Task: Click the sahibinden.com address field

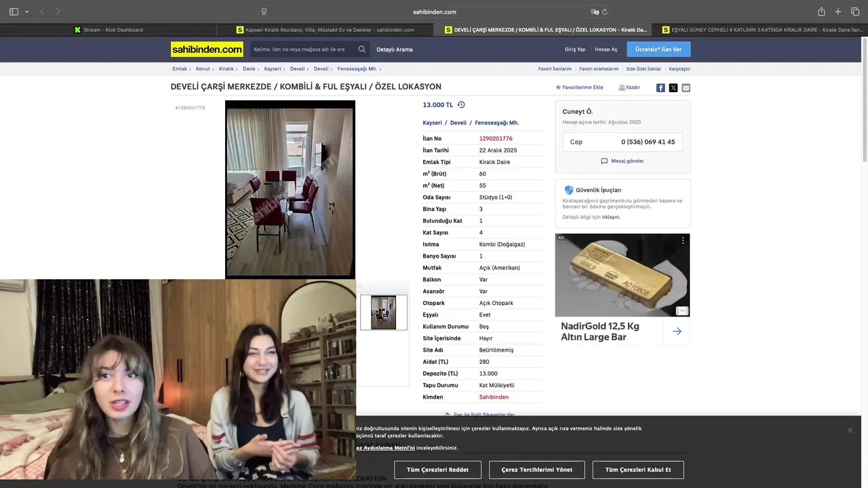Action: (434, 12)
